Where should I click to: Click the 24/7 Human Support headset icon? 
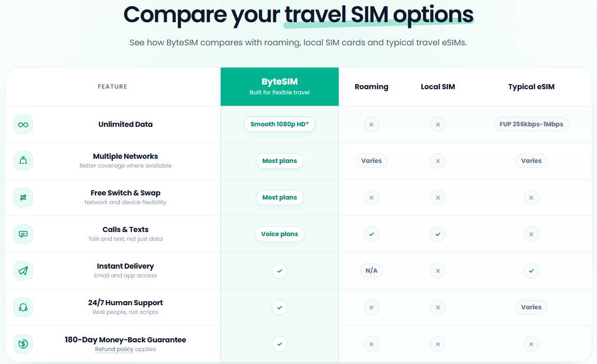pyautogui.click(x=23, y=307)
